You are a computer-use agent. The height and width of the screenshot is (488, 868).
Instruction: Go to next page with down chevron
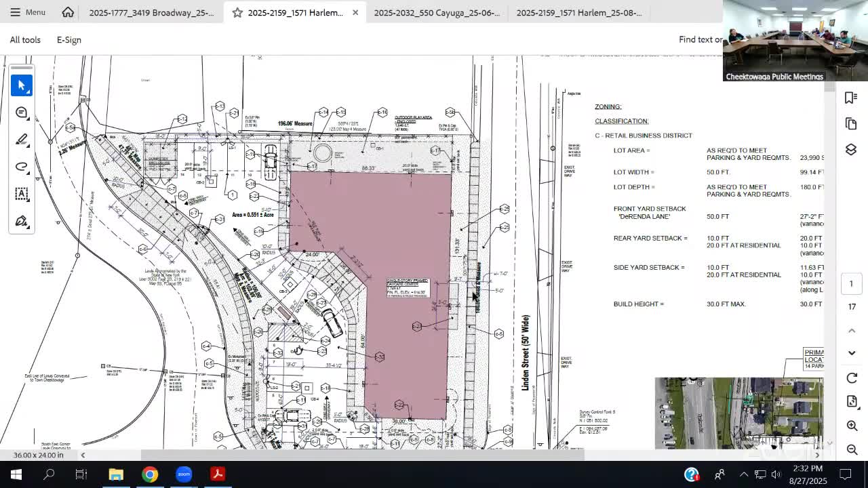click(852, 352)
